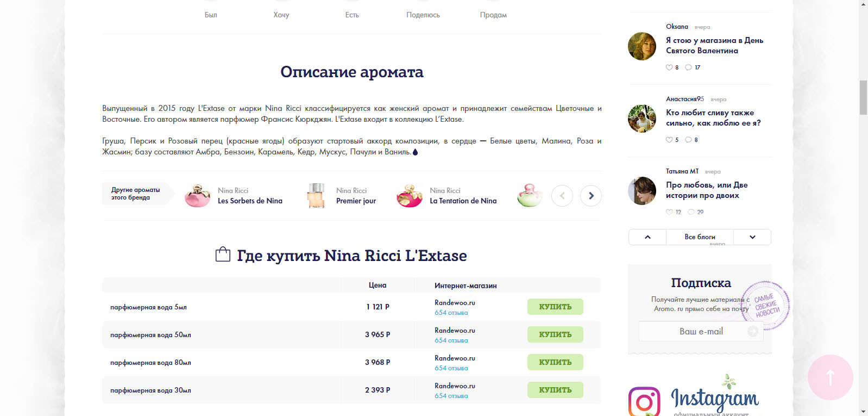This screenshot has height=416, width=868.
Task: Click the price 3 965 Р
Action: tap(378, 334)
